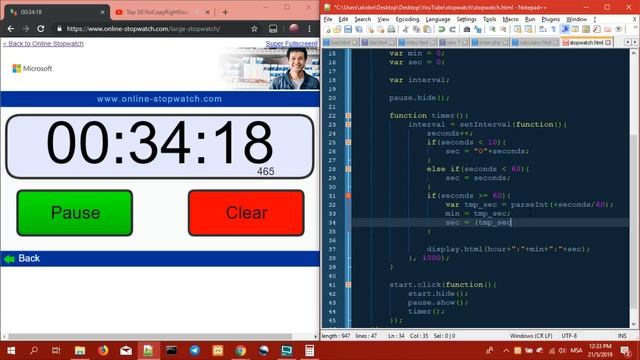Viewport: 640px width, 360px height.
Task: Open Calculator from the taskbar
Action: pos(309,350)
